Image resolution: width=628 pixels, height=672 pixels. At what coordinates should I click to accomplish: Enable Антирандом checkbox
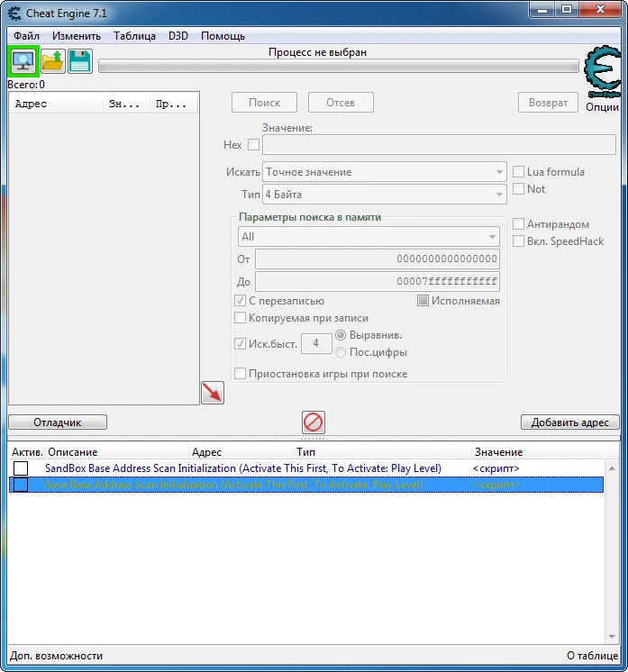point(518,224)
